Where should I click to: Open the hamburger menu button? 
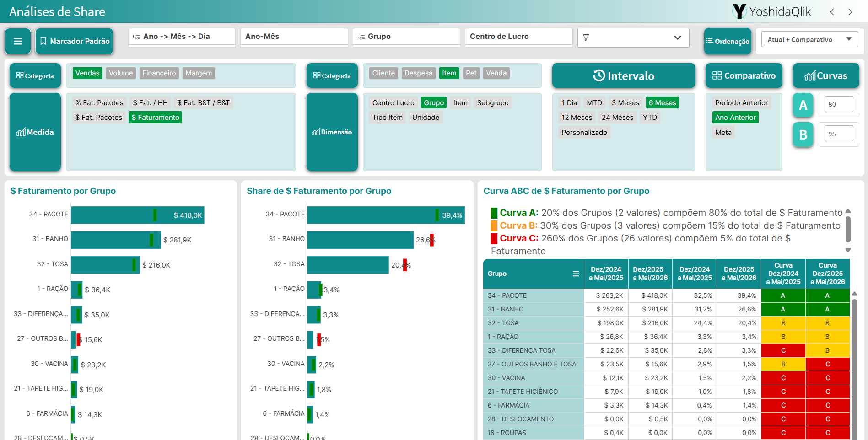click(18, 41)
